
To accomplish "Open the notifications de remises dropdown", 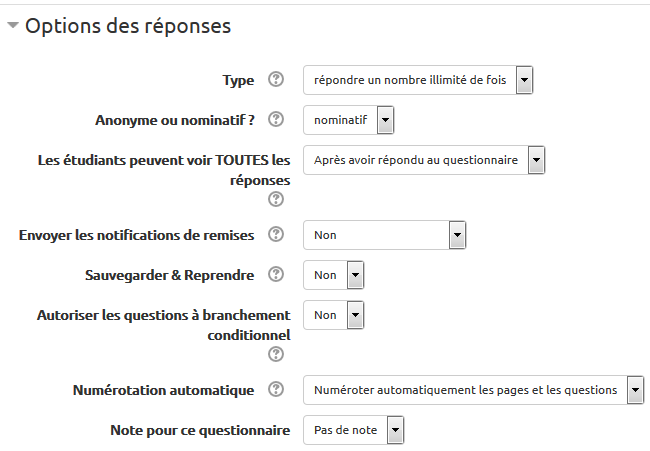I will pyautogui.click(x=385, y=235).
